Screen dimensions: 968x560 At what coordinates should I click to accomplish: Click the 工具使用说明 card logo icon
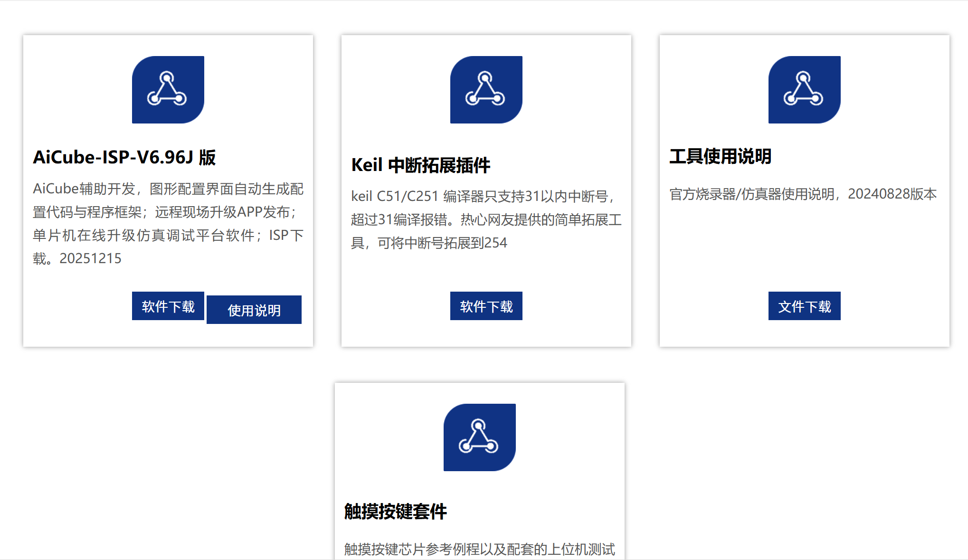coord(804,89)
